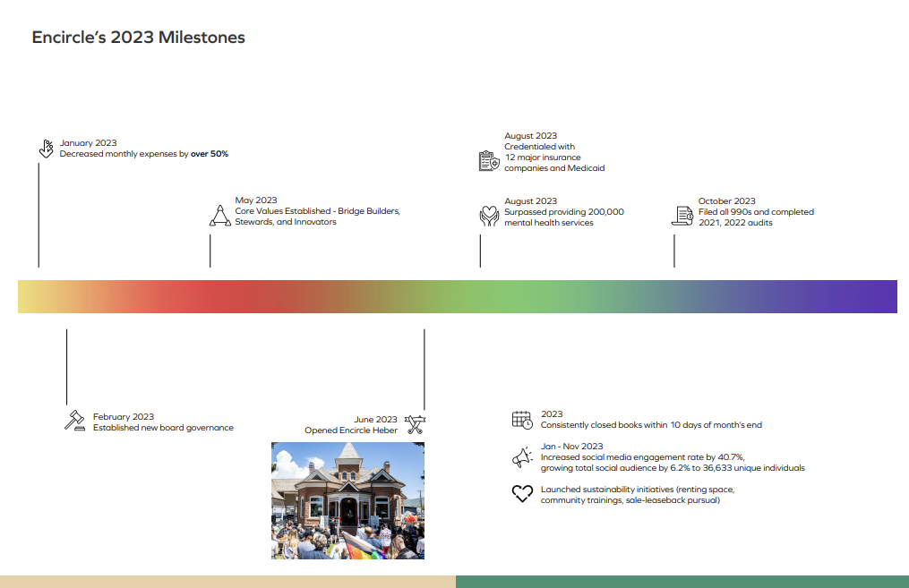
Task: Click "Filed all 990s and completed" text
Action: (756, 212)
